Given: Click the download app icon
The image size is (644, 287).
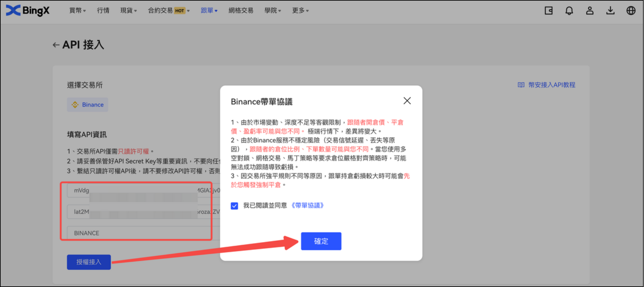Looking at the screenshot, I should 610,11.
